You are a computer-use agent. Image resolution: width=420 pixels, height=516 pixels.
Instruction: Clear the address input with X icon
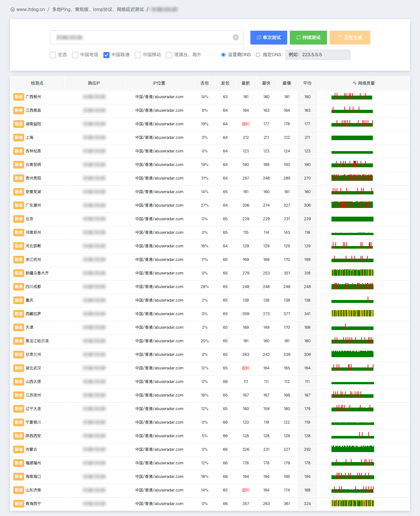(x=236, y=37)
